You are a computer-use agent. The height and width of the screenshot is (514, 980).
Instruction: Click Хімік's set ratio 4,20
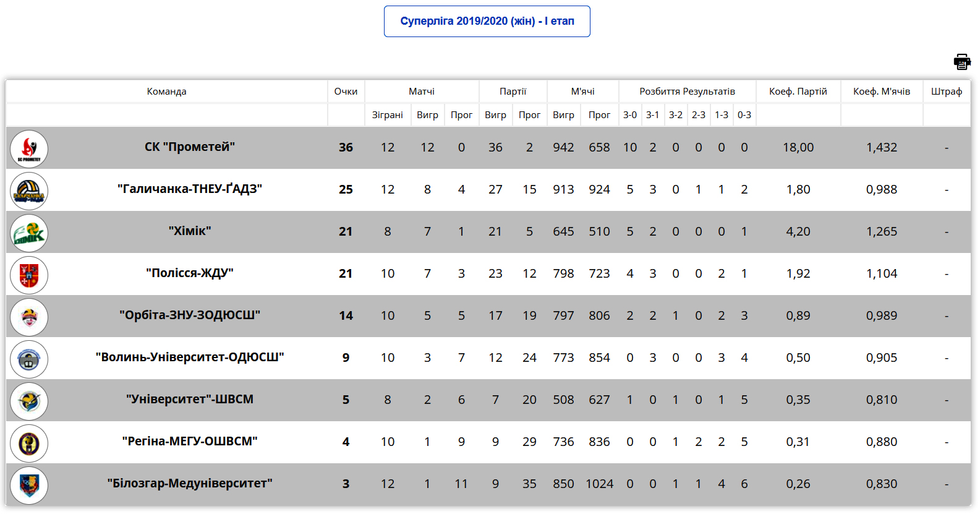pyautogui.click(x=798, y=232)
